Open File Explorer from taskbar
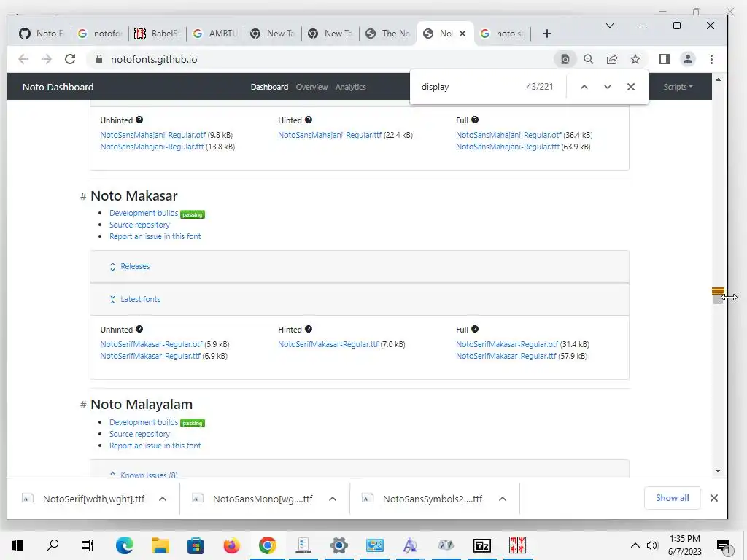Screen dimensions: 747x560 pyautogui.click(x=160, y=545)
